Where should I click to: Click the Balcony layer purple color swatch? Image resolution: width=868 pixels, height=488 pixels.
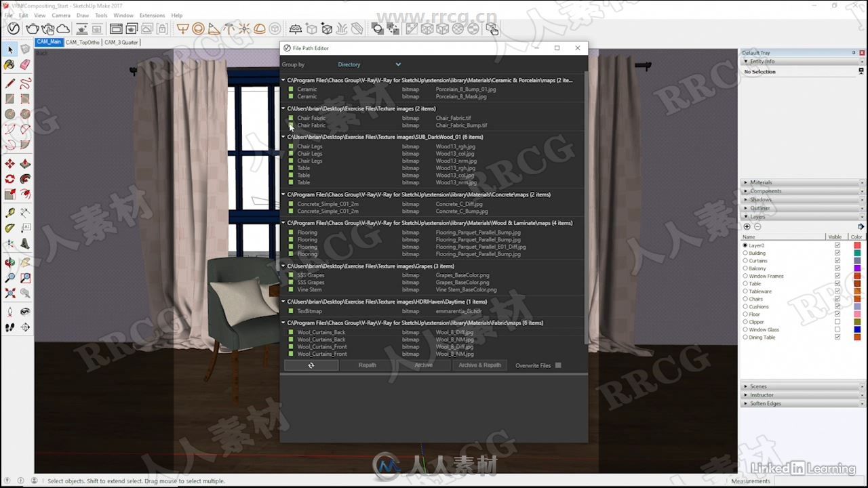(857, 268)
